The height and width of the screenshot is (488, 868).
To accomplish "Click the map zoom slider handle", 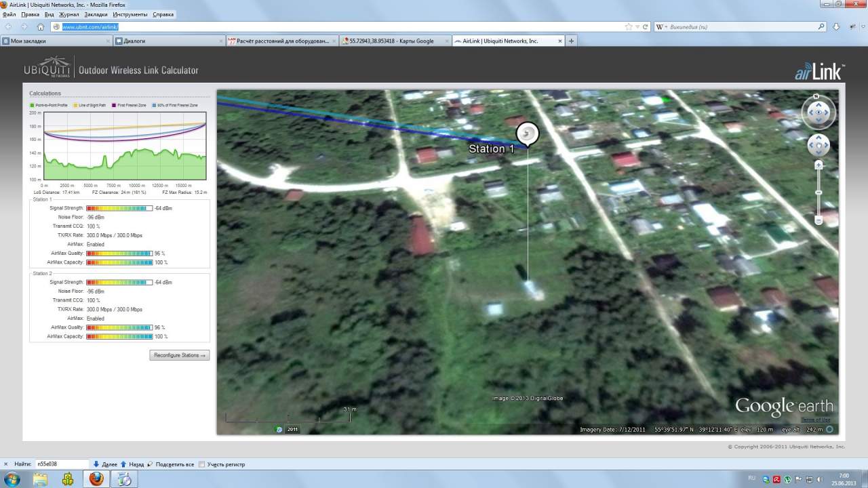I will pyautogui.click(x=818, y=193).
